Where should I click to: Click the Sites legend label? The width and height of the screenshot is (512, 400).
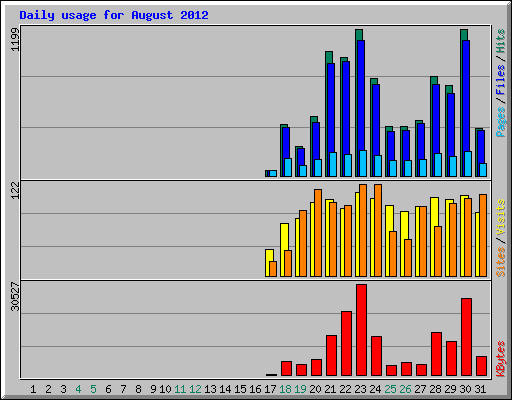[501, 262]
